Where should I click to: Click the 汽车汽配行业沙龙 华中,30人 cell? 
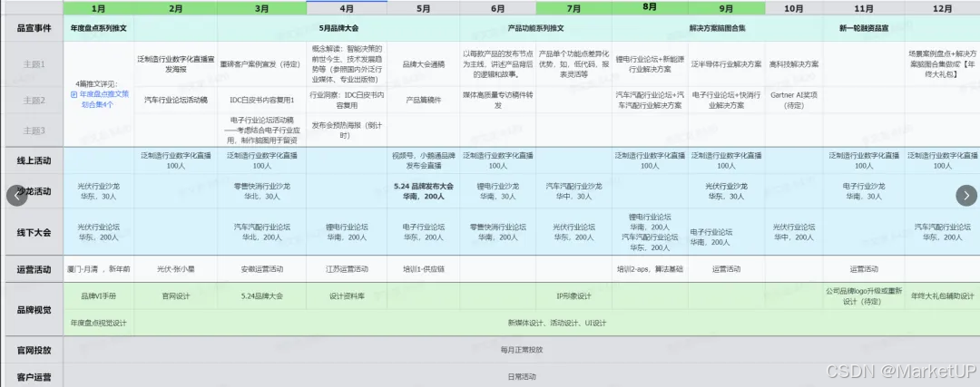pyautogui.click(x=573, y=191)
